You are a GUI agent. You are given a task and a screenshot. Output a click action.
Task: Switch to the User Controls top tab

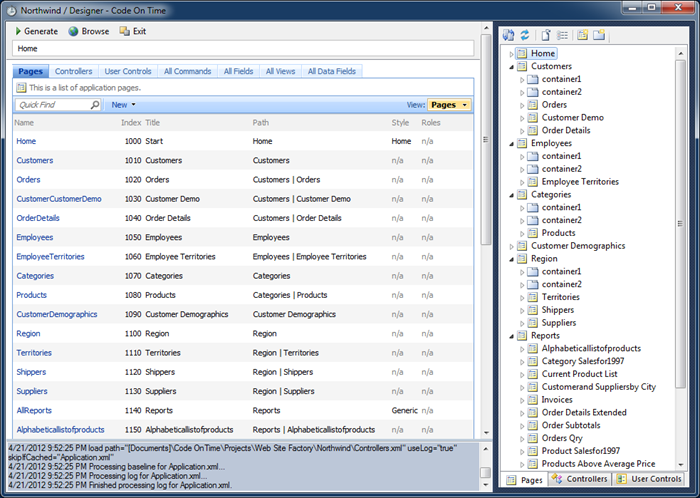pyautogui.click(x=128, y=71)
